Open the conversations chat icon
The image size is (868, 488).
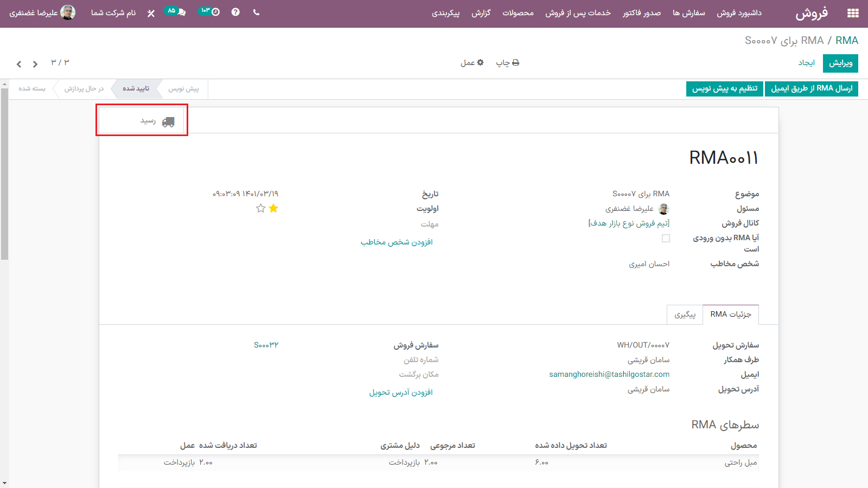(175, 11)
